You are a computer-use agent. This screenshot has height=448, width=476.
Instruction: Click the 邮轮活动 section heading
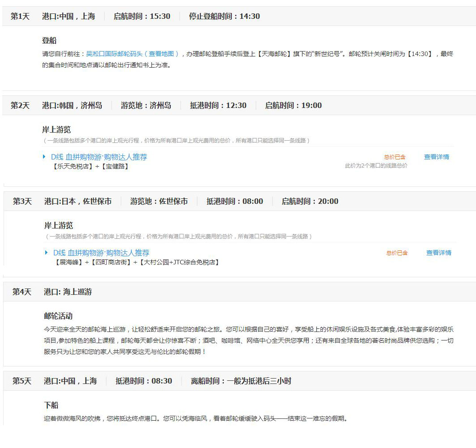click(x=58, y=316)
